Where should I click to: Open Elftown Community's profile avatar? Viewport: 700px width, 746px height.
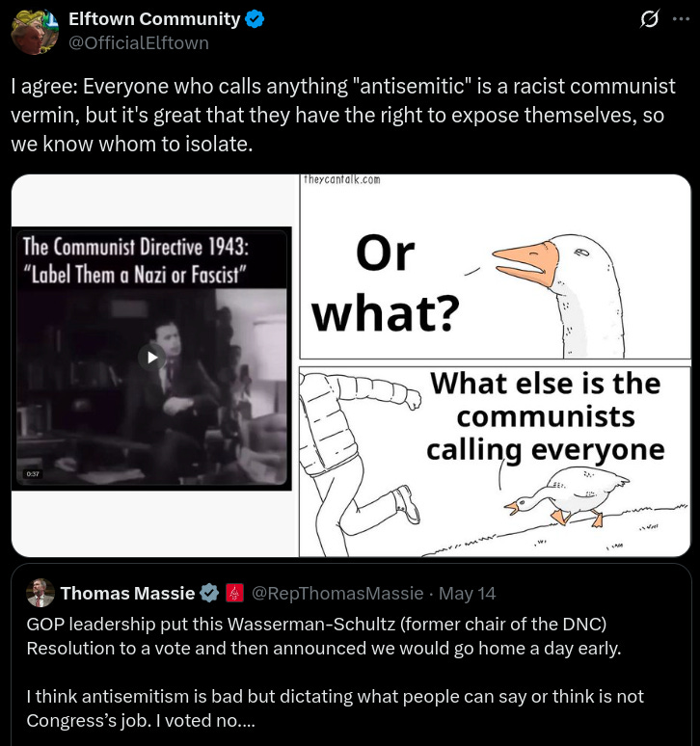tap(35, 32)
